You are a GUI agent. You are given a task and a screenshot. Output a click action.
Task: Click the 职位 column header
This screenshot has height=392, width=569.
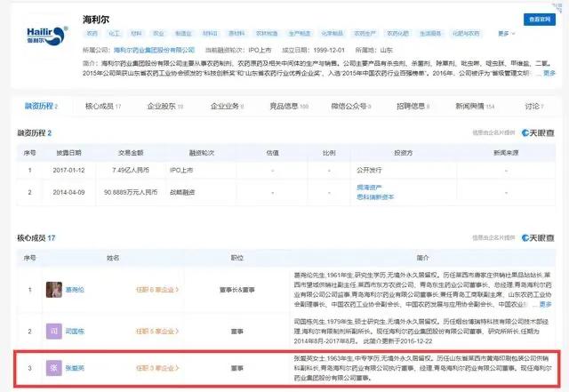(x=237, y=258)
